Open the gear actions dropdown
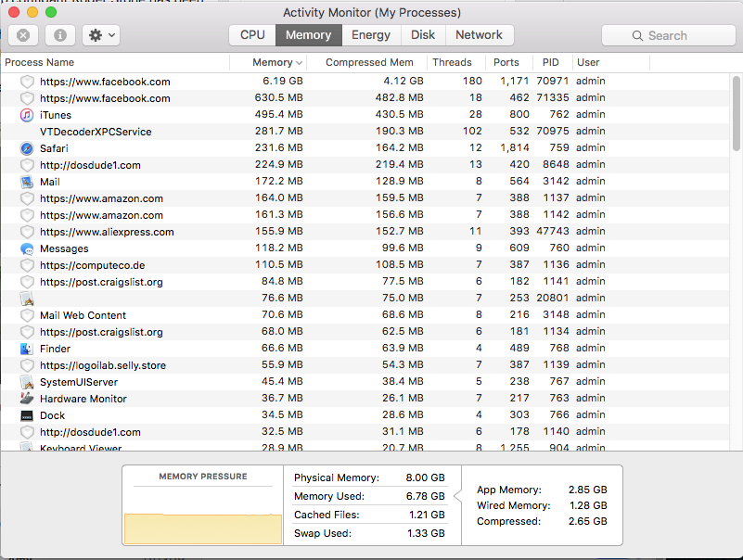Image resolution: width=743 pixels, height=560 pixels. [101, 35]
